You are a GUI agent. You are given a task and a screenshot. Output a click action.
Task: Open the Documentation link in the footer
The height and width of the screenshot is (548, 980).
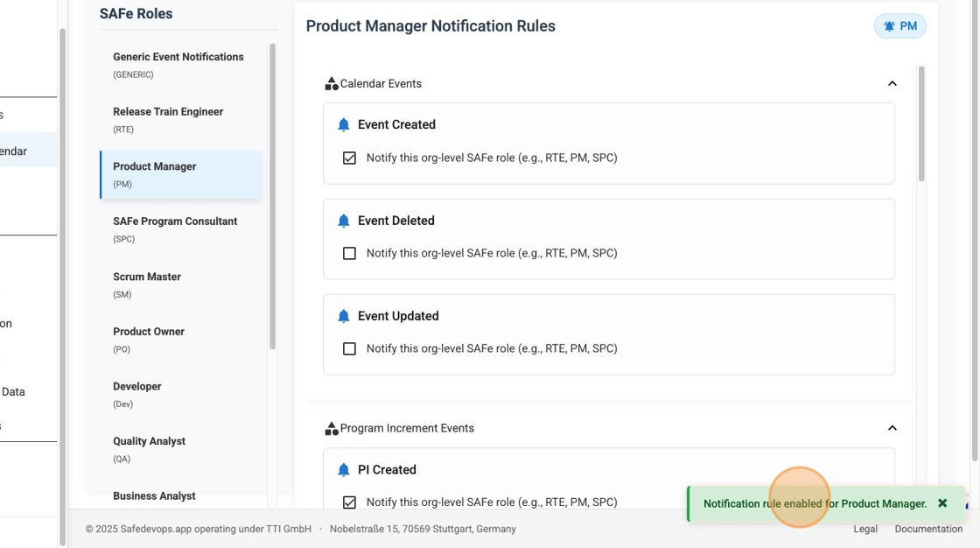pyautogui.click(x=928, y=529)
